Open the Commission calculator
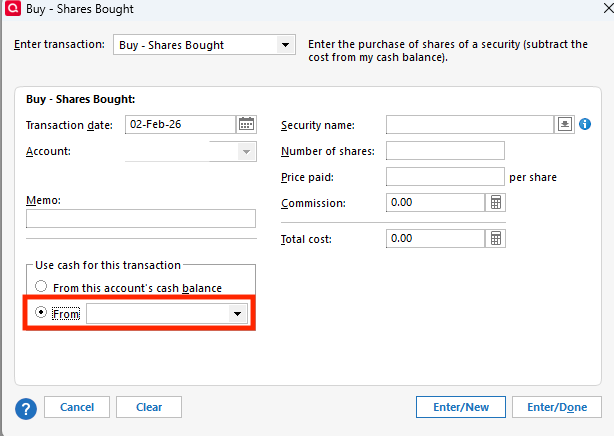 pos(495,203)
